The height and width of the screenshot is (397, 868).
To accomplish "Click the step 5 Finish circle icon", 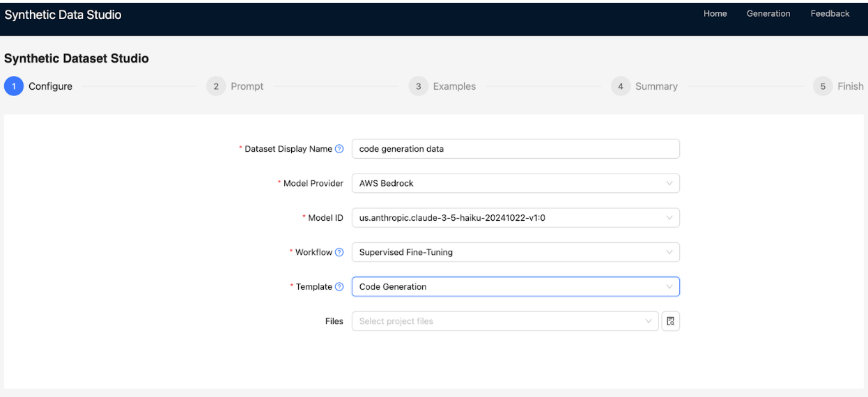I will tap(823, 86).
